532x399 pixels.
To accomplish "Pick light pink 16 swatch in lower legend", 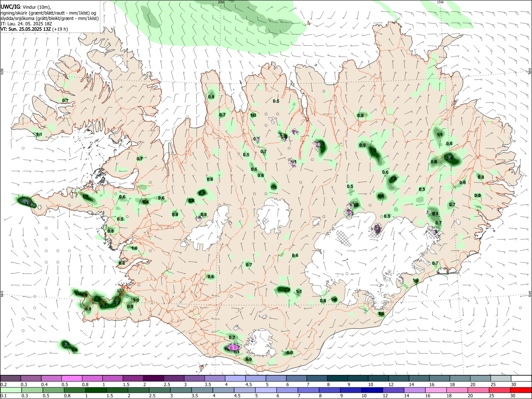I will (435, 390).
